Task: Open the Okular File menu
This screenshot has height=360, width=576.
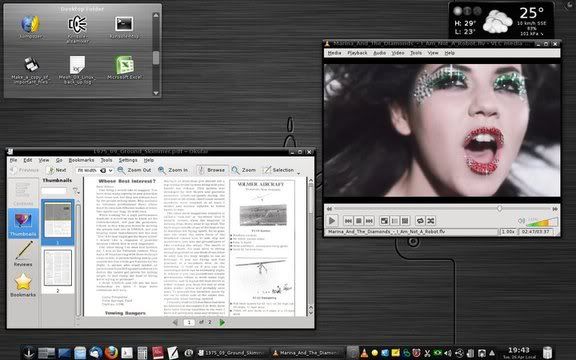Action: click(14, 161)
